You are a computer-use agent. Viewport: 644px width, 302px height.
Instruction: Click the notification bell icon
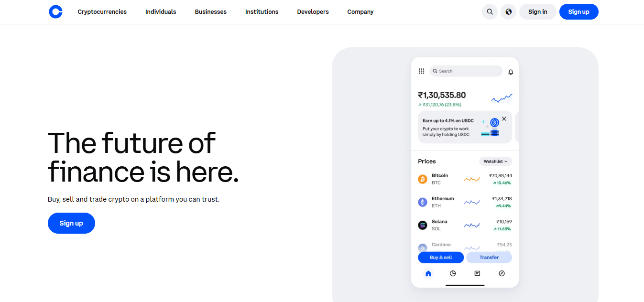pyautogui.click(x=511, y=72)
